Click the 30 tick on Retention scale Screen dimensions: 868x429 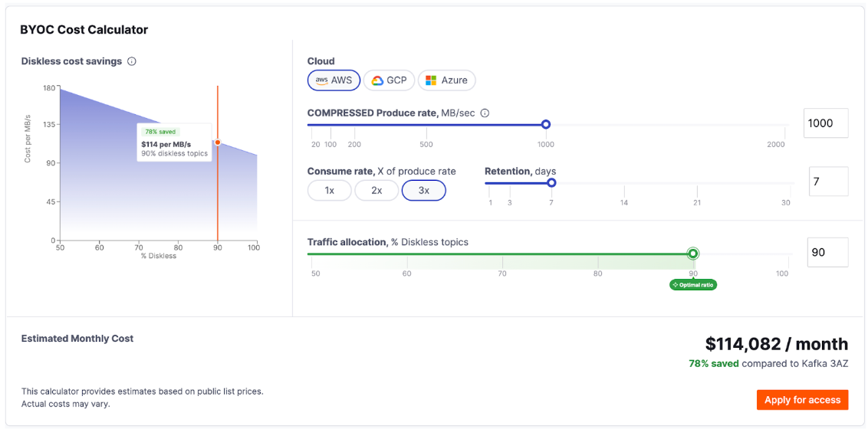pos(785,203)
